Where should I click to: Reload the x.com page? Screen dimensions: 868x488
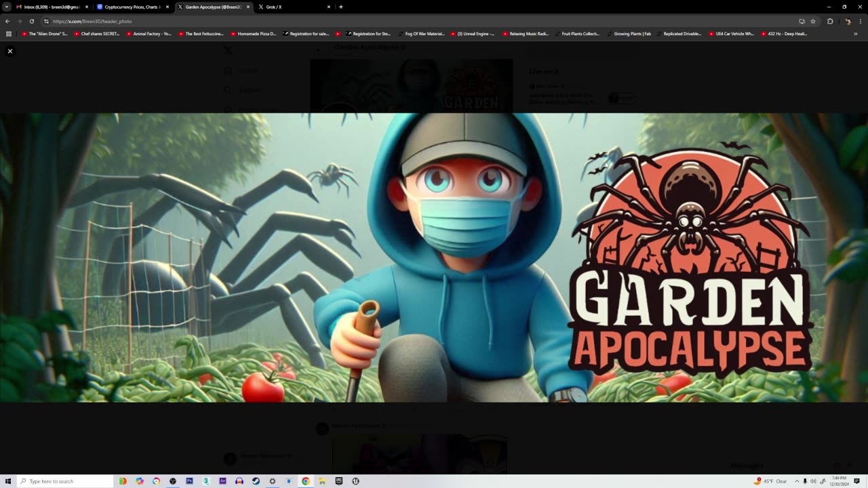click(x=32, y=21)
